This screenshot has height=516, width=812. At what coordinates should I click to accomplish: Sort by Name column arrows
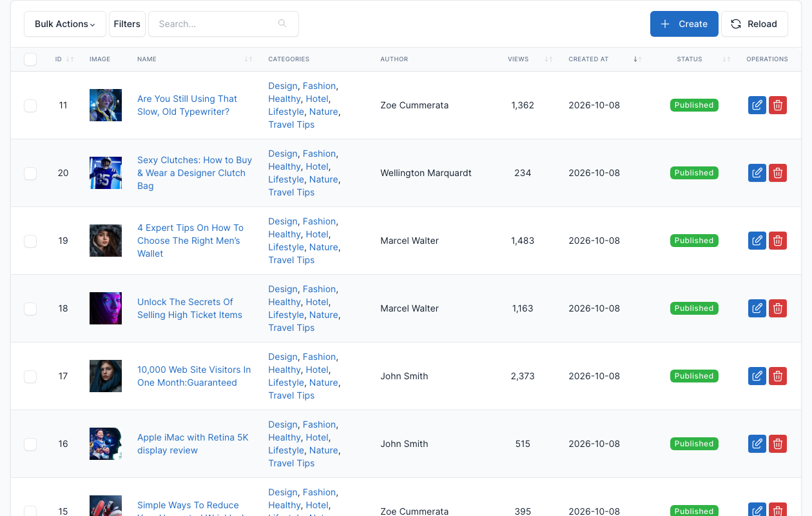point(249,59)
